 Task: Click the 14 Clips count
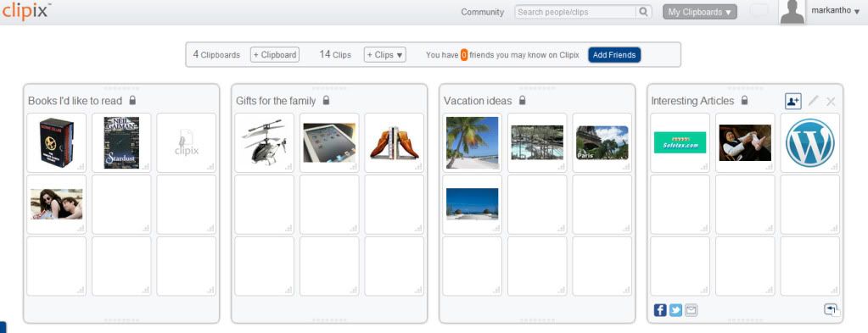[335, 55]
